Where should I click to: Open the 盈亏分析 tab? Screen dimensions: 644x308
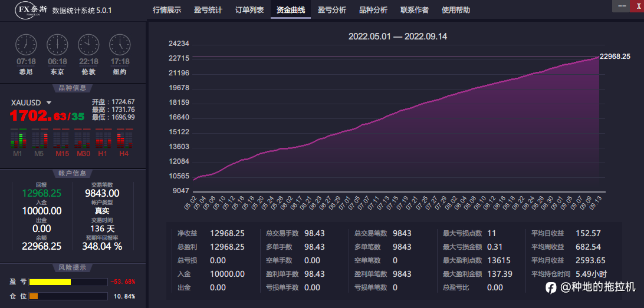332,10
